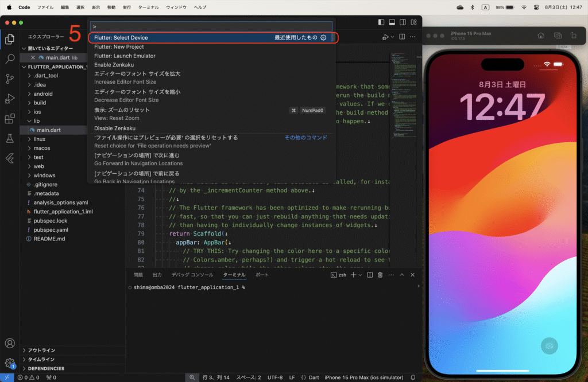The image size is (588, 382).
Task: Open the terminal launch profile dropdown arrow
Action: (361, 275)
